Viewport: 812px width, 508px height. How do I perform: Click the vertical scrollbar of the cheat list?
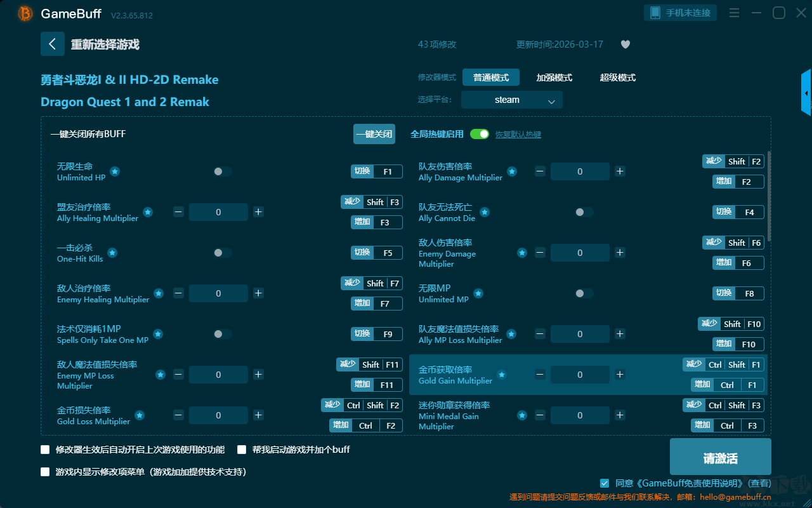click(769, 196)
